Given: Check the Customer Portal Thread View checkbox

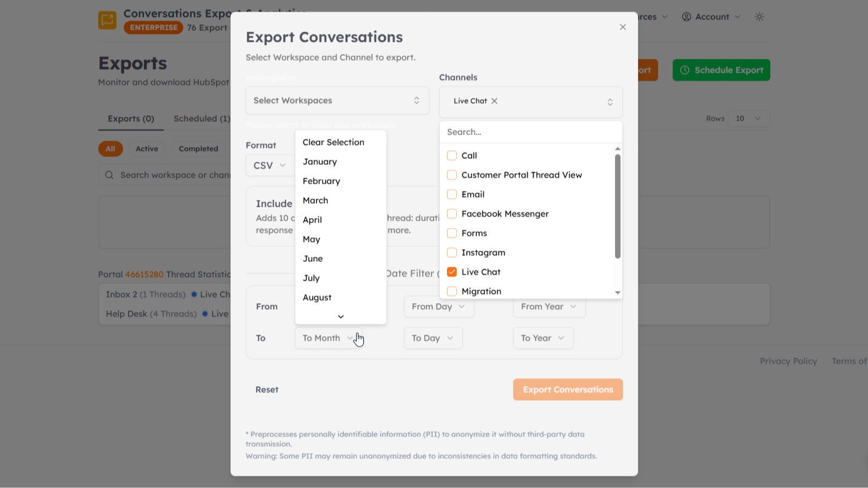Looking at the screenshot, I should coord(452,175).
